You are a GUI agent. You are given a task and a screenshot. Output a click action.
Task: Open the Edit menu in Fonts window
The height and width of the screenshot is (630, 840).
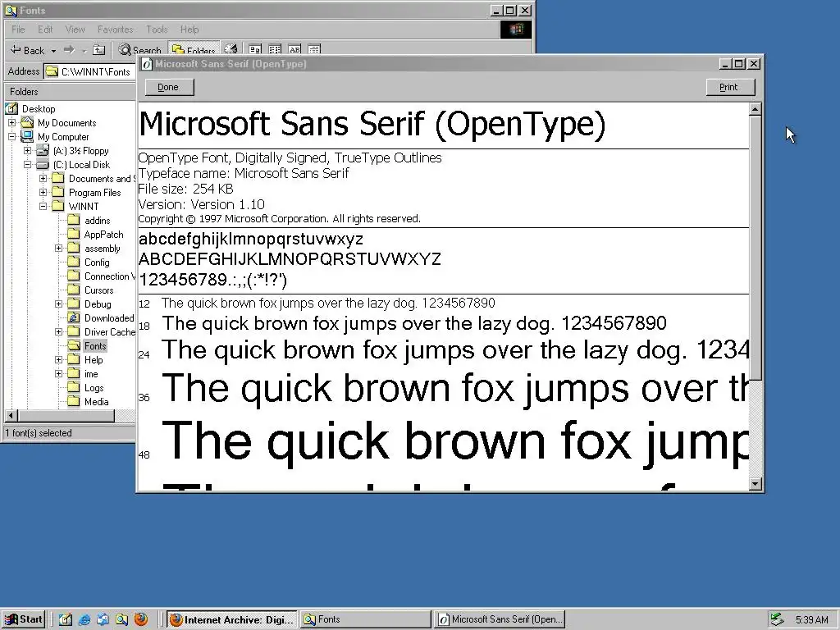[45, 30]
